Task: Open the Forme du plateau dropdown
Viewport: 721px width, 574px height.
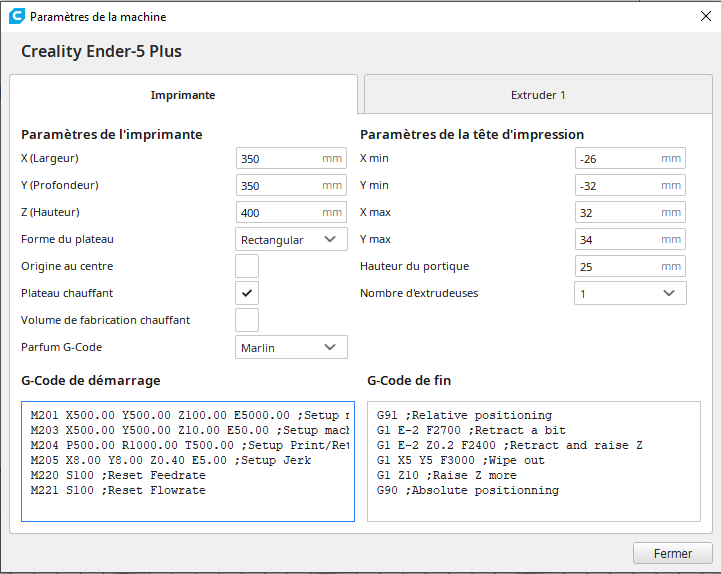Action: click(291, 239)
